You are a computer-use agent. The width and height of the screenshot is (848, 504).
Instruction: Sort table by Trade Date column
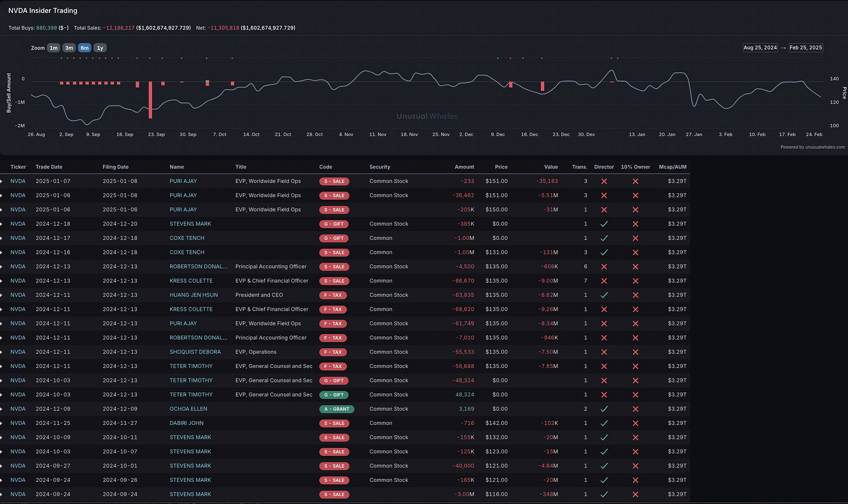(48, 167)
